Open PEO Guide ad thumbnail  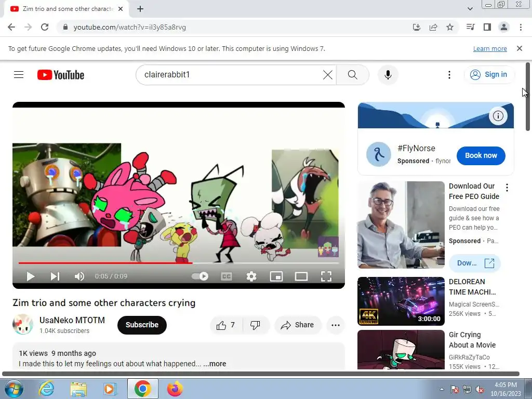point(401,225)
